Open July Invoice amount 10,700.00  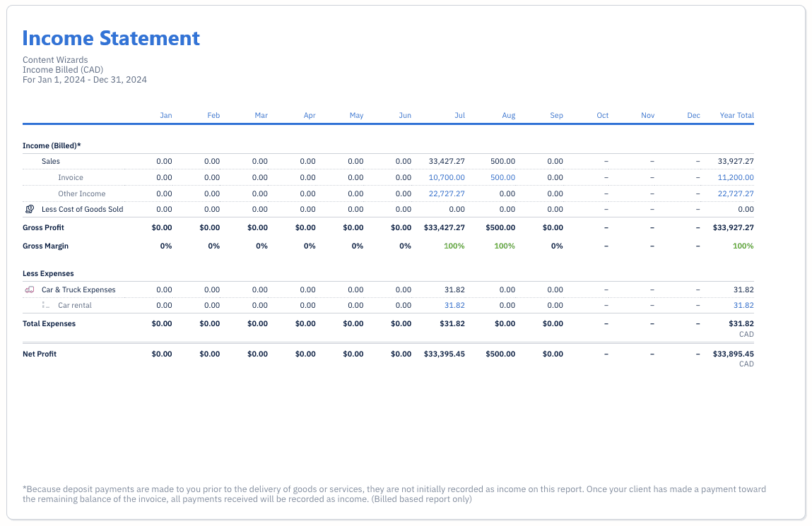(x=447, y=178)
